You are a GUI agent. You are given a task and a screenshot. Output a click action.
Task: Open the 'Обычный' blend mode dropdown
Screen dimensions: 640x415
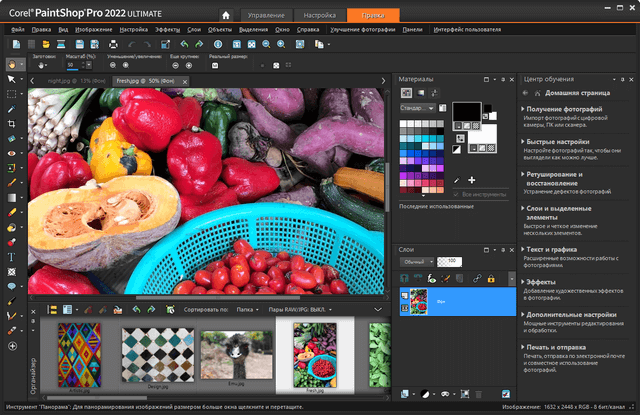[x=415, y=260]
